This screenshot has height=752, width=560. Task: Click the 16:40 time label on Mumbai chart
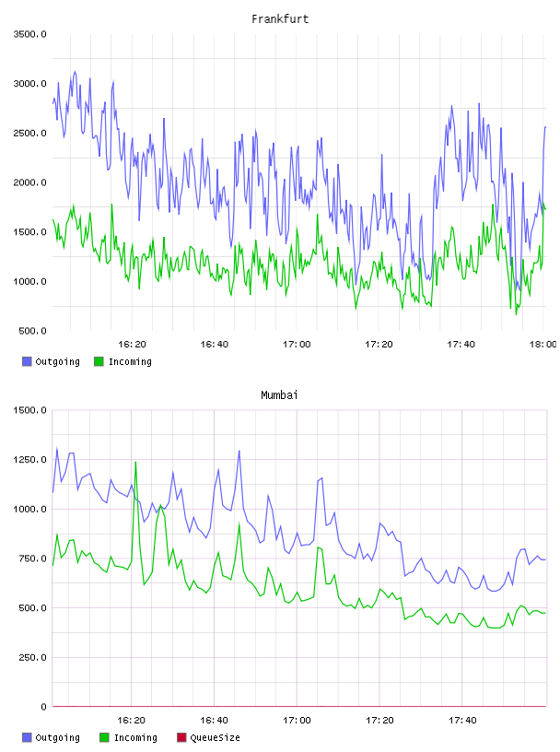click(x=214, y=721)
